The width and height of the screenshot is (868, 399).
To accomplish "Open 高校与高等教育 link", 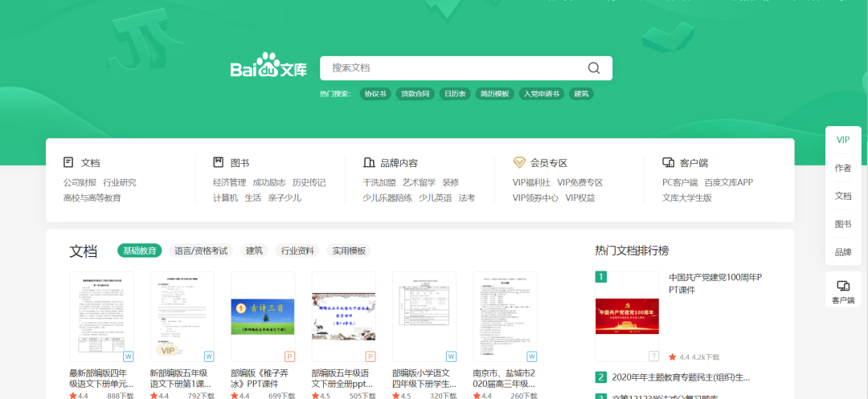I will click(92, 197).
